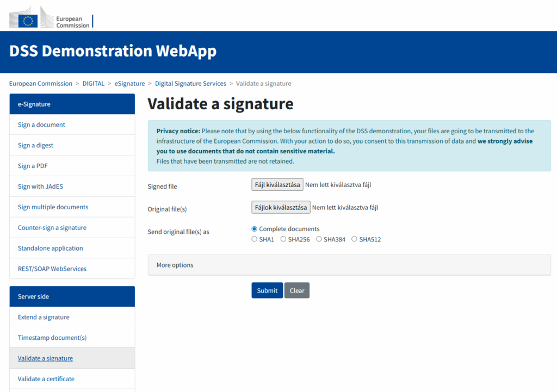
Task: Go to Timestamp document(s) in sidebar
Action: click(x=52, y=338)
